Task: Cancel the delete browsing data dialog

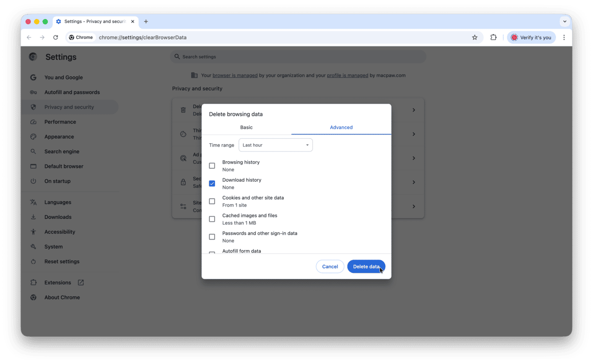Action: [330, 267]
